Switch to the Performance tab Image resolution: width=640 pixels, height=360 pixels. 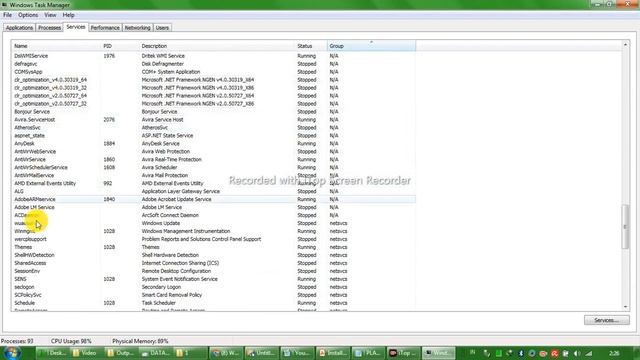pyautogui.click(x=105, y=28)
